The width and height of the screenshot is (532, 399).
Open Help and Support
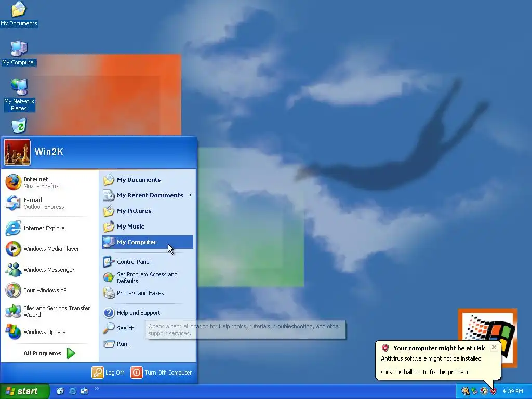pyautogui.click(x=148, y=313)
